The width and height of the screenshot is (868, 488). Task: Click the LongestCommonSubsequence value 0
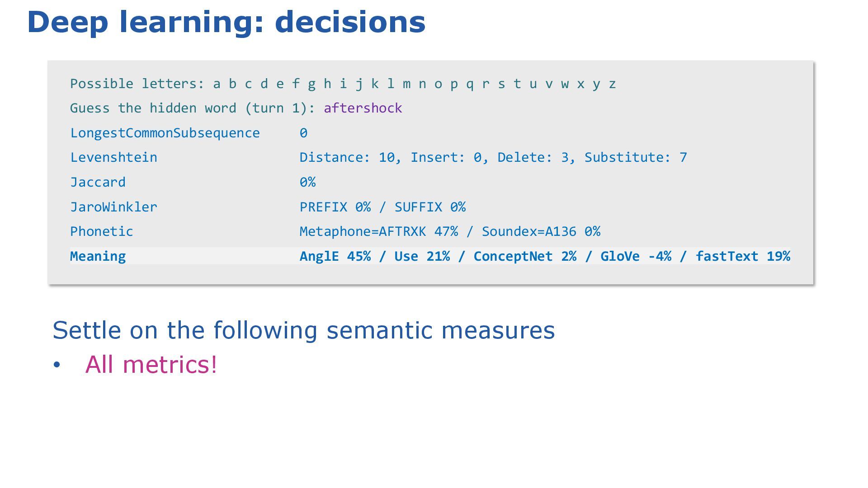pos(303,133)
